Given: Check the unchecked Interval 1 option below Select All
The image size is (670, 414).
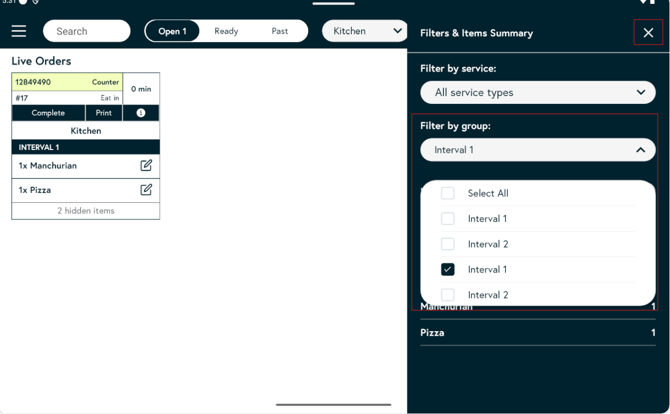Looking at the screenshot, I should 448,218.
